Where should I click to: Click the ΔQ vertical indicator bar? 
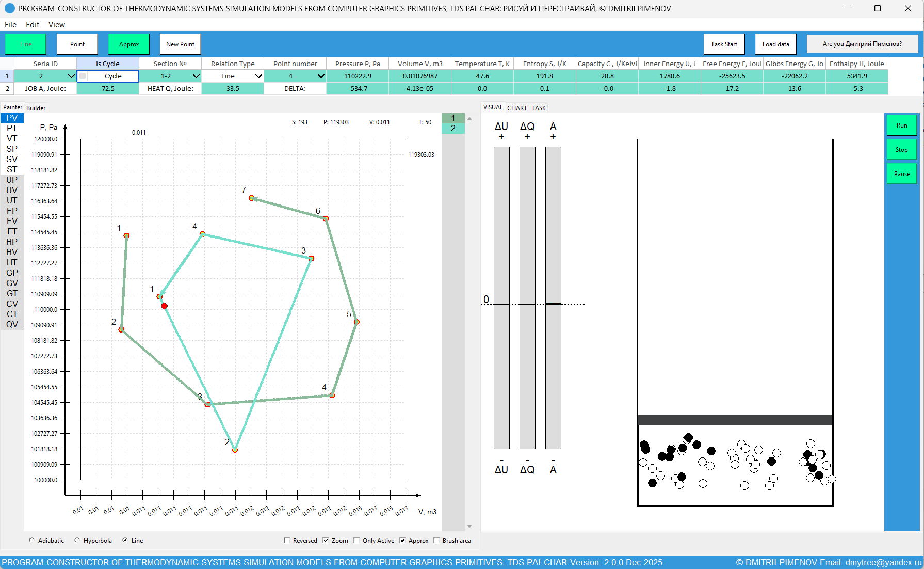click(x=527, y=297)
